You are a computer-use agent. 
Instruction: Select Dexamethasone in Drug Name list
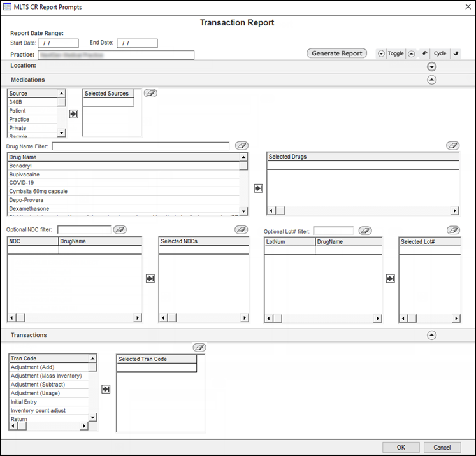[x=124, y=209]
